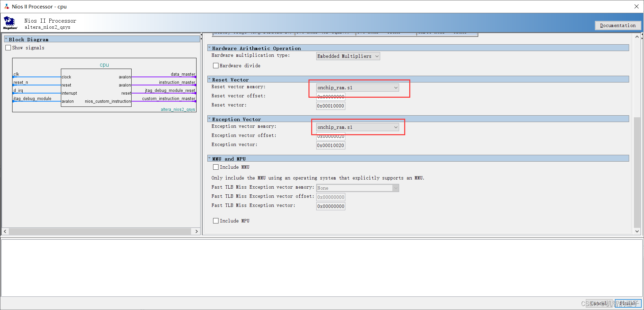Click the parameters panel scroll-down arrow
The width and height of the screenshot is (644, 310).
(637, 231)
